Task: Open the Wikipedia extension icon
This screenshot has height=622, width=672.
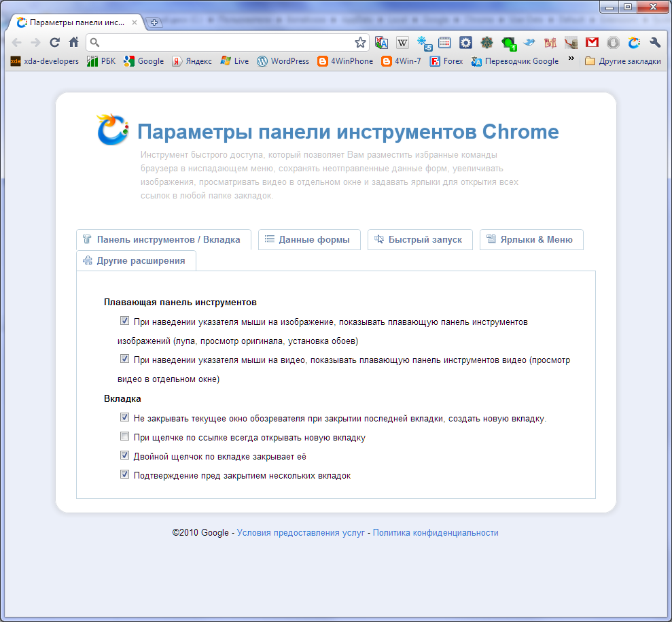Action: coord(402,42)
